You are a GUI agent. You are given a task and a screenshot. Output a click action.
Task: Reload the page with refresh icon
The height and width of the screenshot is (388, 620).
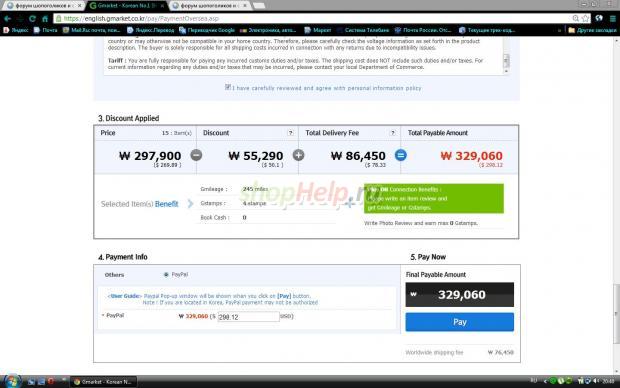click(32, 19)
